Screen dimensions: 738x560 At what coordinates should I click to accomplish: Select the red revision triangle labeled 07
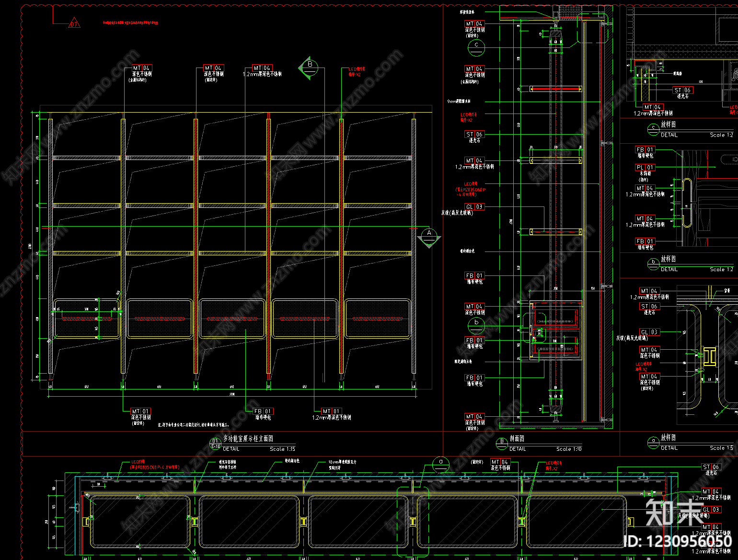click(x=74, y=23)
